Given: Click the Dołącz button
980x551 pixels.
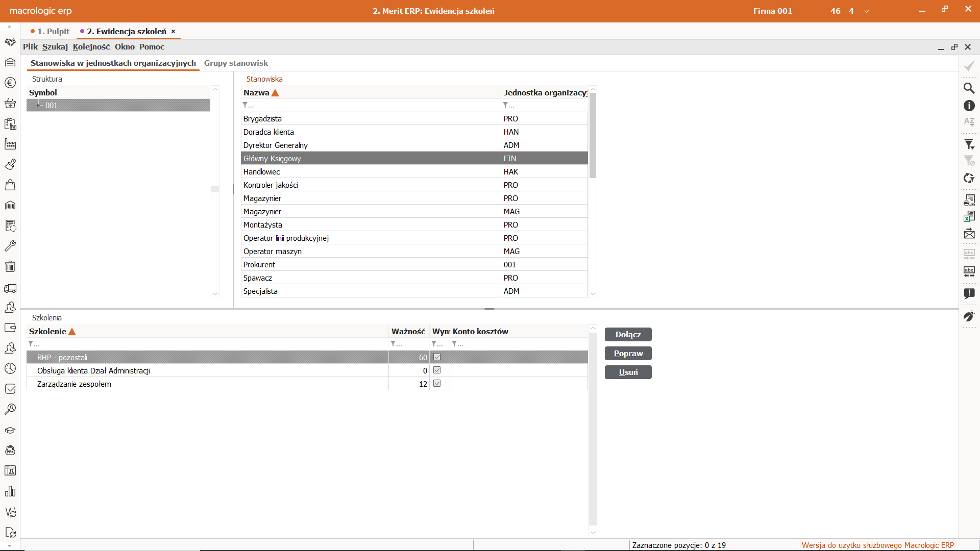Looking at the screenshot, I should pos(628,335).
